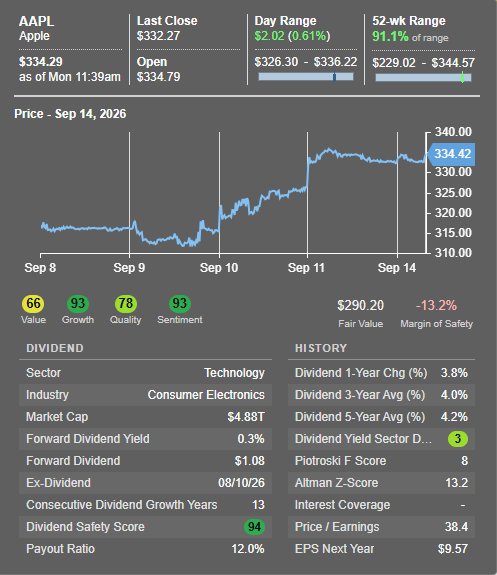The height and width of the screenshot is (575, 497).
Task: Click the Altman Z-Score value 13.2
Action: [x=457, y=483]
